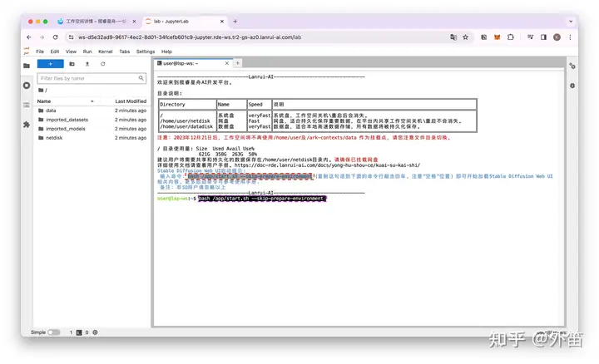Click the Translate page icon
599x364 pixels.
(x=453, y=37)
